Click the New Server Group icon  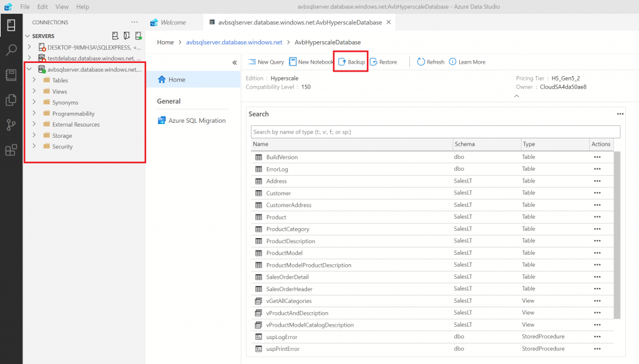pyautogui.click(x=127, y=36)
